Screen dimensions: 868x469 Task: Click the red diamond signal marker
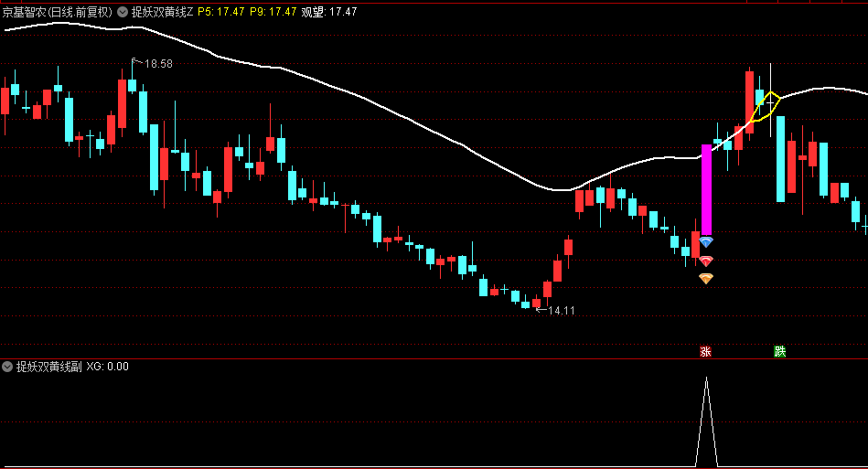pos(706,261)
